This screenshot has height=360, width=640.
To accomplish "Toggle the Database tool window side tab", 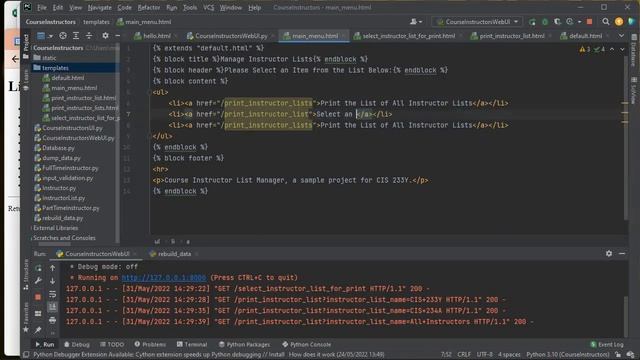I will pyautogui.click(x=634, y=51).
